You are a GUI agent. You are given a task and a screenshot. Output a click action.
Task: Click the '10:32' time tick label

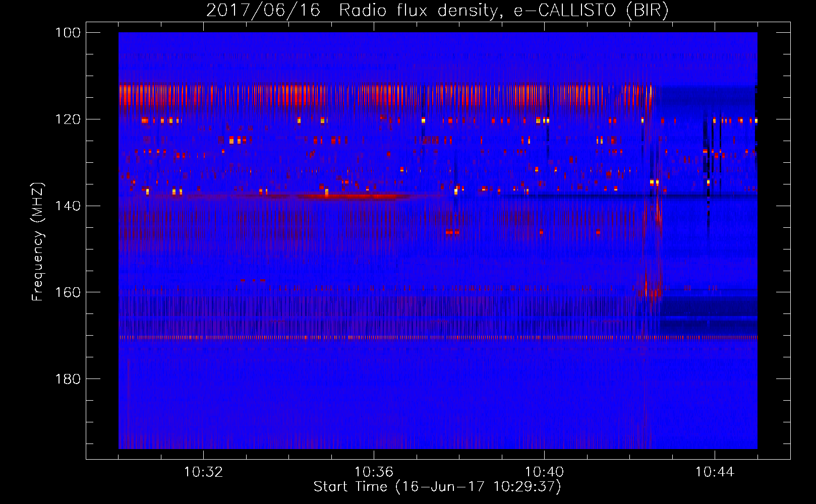point(203,472)
